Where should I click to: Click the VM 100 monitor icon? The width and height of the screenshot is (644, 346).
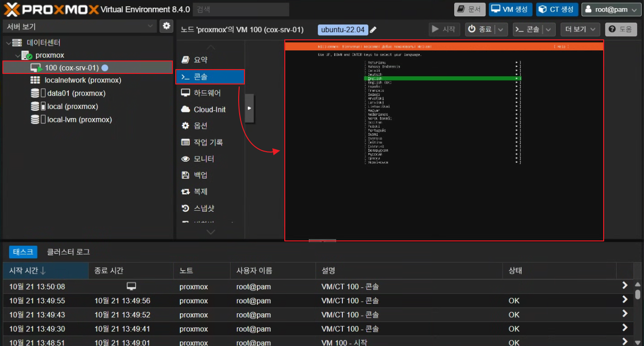[36, 68]
